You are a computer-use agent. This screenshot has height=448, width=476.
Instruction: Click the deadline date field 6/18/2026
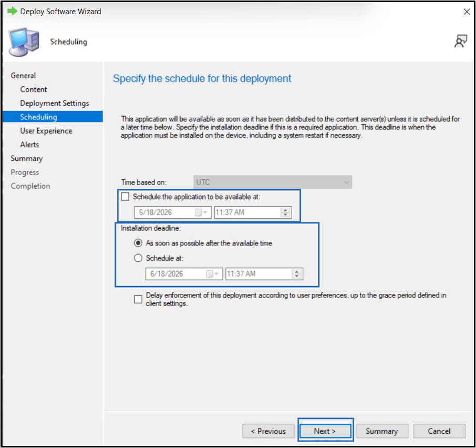click(x=184, y=273)
